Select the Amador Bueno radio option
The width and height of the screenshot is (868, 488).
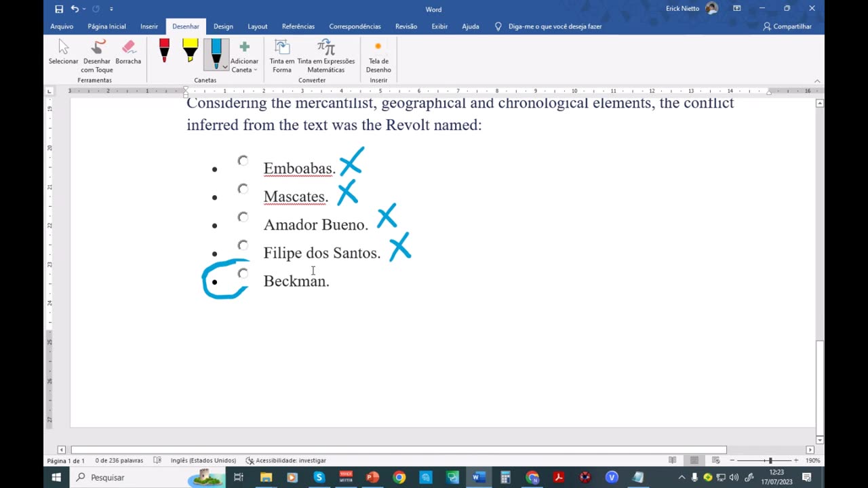pyautogui.click(x=243, y=217)
